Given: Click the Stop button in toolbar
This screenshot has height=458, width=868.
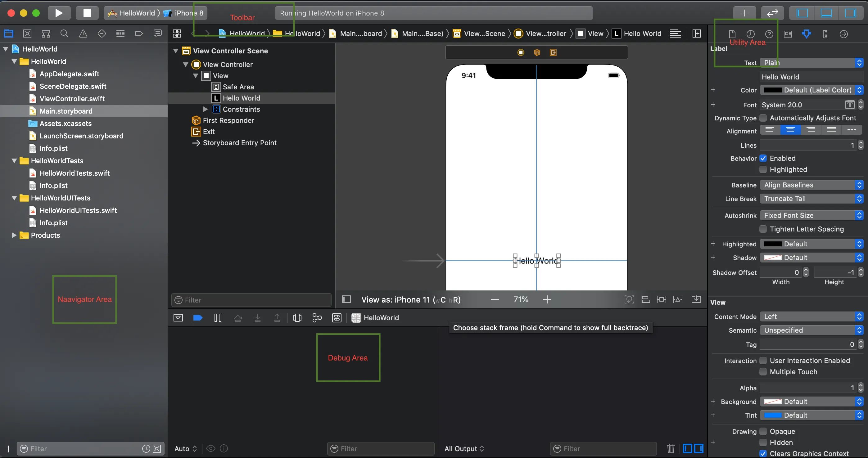Looking at the screenshot, I should click(x=87, y=13).
